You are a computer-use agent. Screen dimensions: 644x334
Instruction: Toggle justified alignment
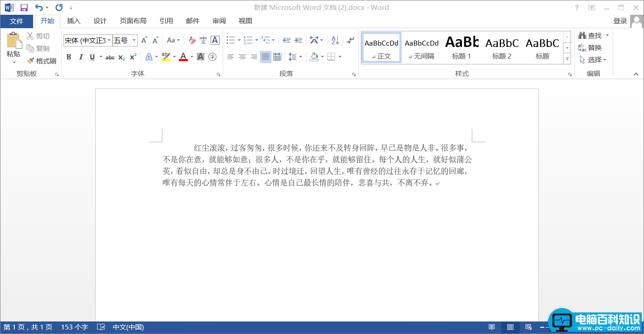click(266, 57)
